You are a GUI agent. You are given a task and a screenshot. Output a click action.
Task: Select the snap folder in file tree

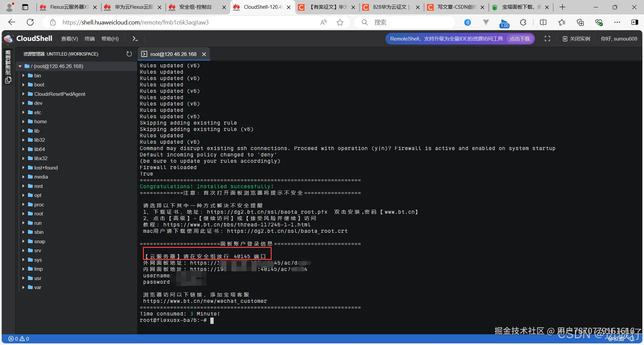(x=40, y=241)
